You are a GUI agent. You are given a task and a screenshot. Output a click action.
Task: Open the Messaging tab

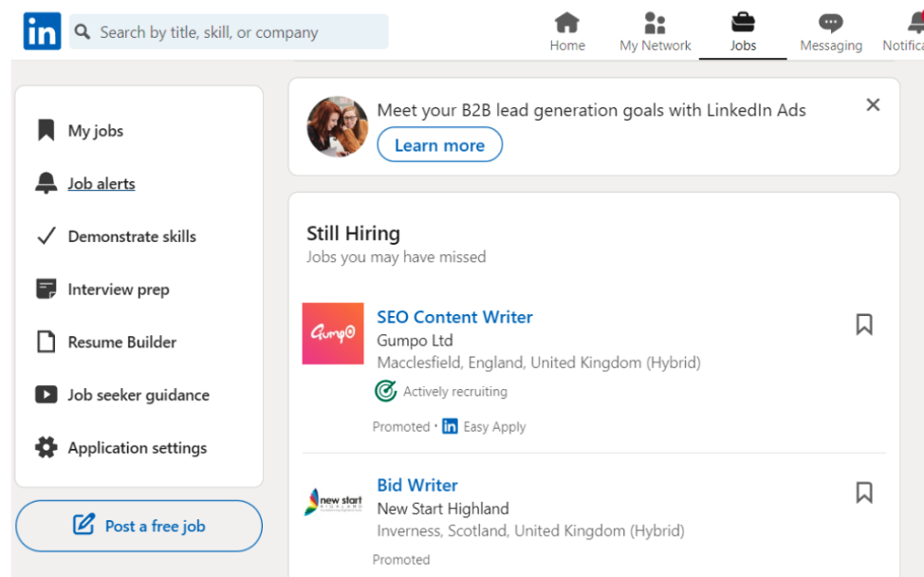click(830, 32)
